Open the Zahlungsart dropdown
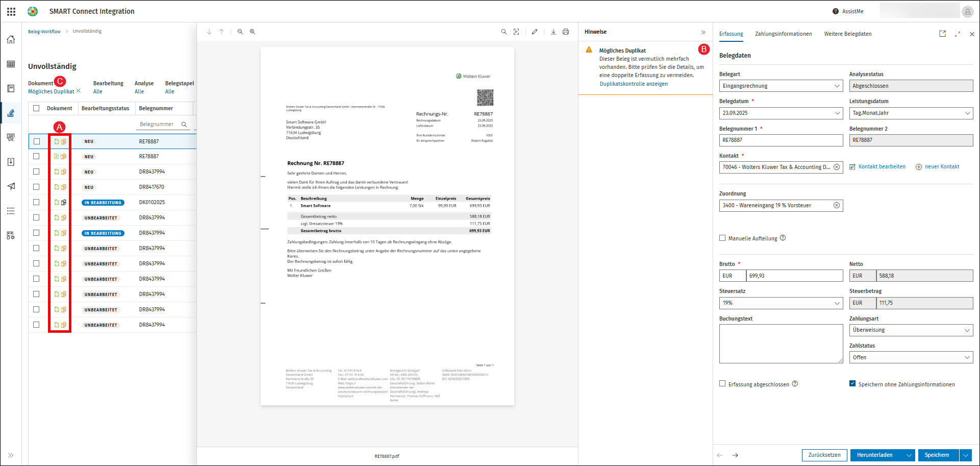This screenshot has height=466, width=980. tap(911, 330)
